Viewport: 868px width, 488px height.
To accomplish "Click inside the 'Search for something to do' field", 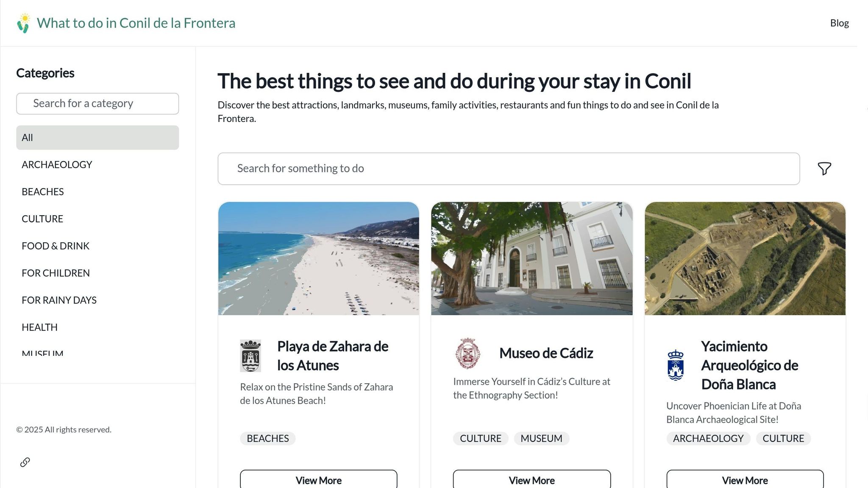I will pos(508,169).
